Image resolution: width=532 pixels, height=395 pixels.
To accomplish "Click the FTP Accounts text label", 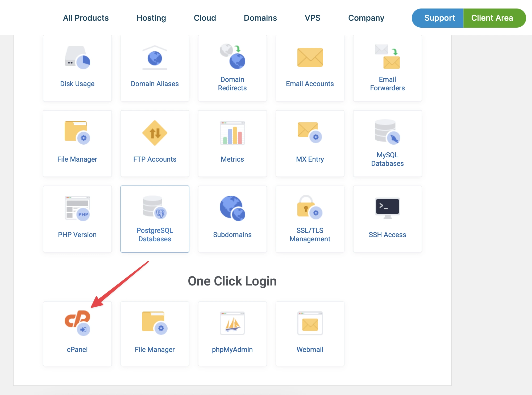I will [155, 159].
